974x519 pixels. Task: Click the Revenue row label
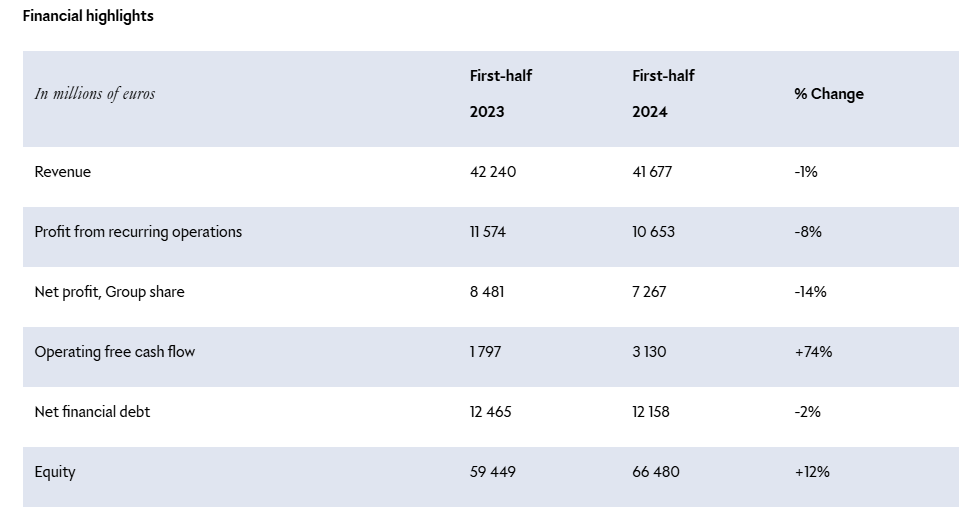[x=62, y=172]
